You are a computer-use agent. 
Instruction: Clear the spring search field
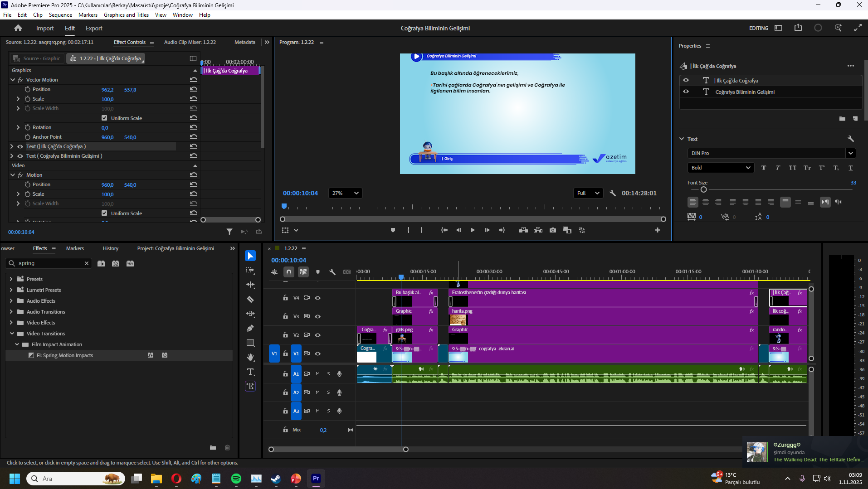click(87, 263)
